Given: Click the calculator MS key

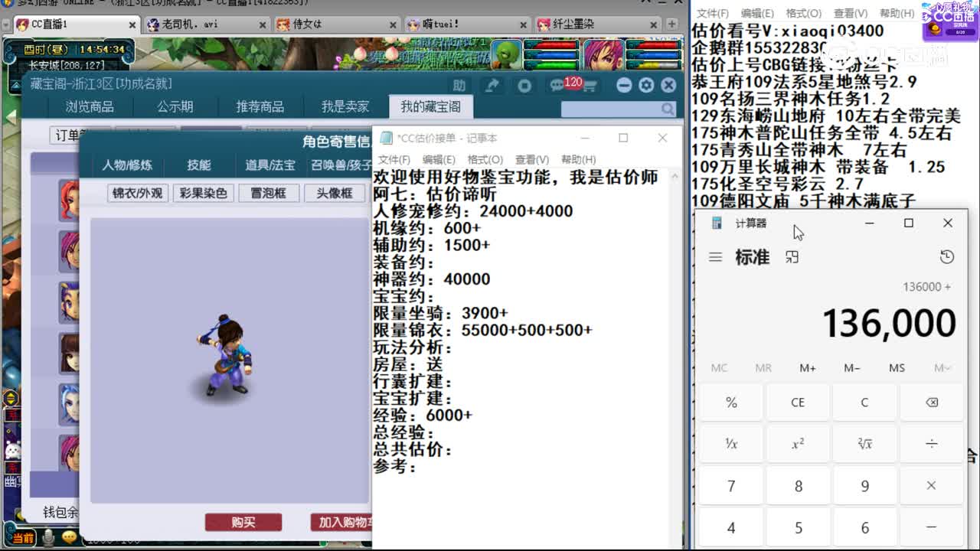Looking at the screenshot, I should click(897, 368).
